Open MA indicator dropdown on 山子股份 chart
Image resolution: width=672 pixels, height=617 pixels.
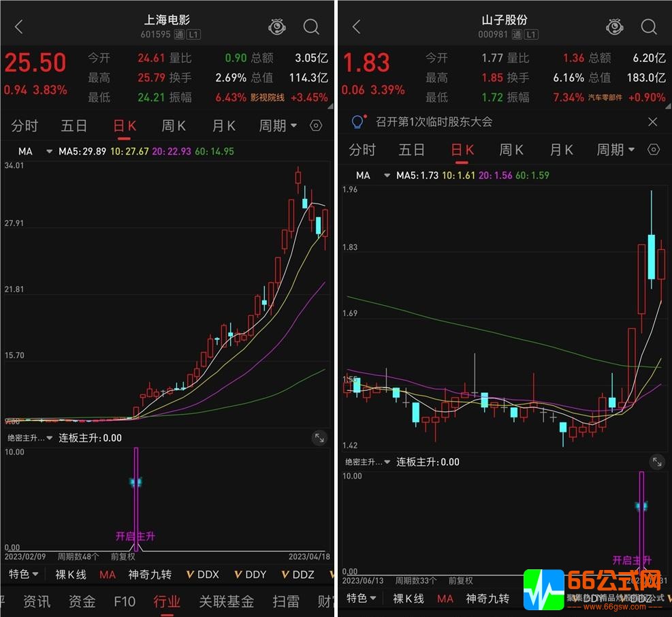[x=373, y=176]
